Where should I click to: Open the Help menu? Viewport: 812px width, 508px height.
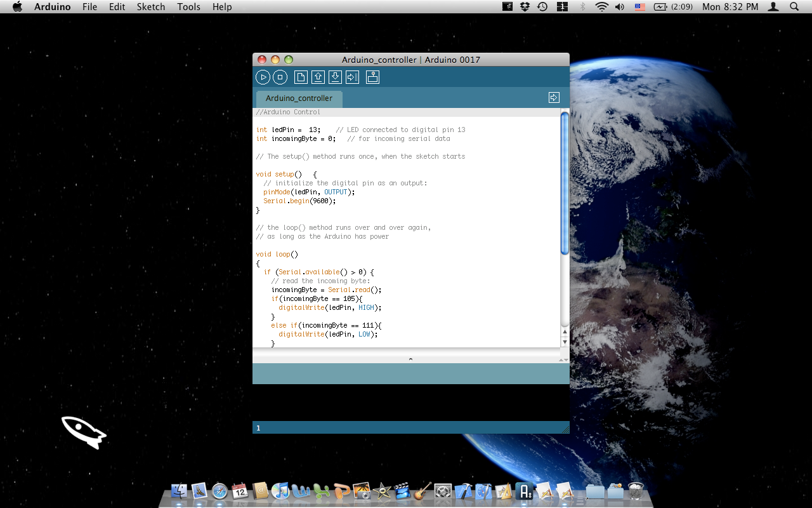coord(222,7)
